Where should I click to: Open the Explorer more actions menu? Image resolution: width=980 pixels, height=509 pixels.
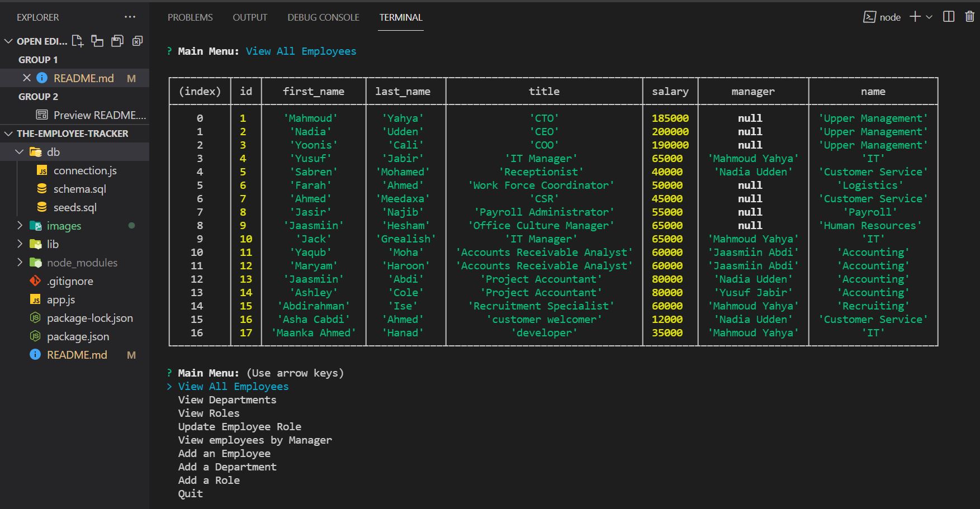coord(130,17)
